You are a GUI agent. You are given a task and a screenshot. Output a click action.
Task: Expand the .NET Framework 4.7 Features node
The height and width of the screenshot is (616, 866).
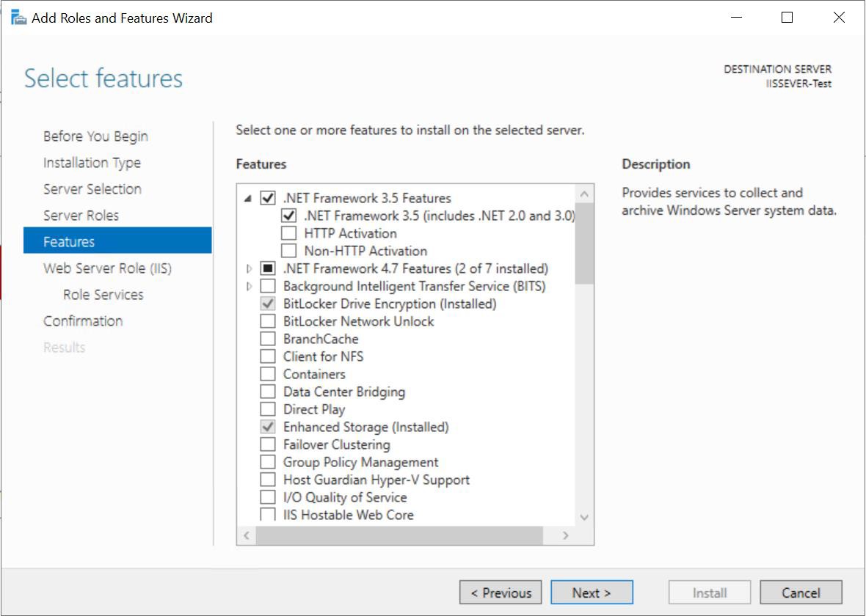pyautogui.click(x=249, y=269)
